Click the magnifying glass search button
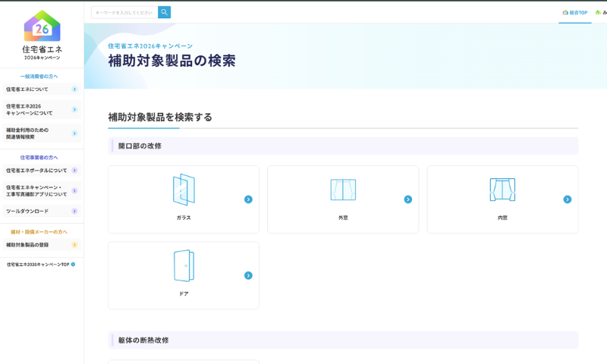This screenshot has height=364, width=607. pyautogui.click(x=164, y=12)
